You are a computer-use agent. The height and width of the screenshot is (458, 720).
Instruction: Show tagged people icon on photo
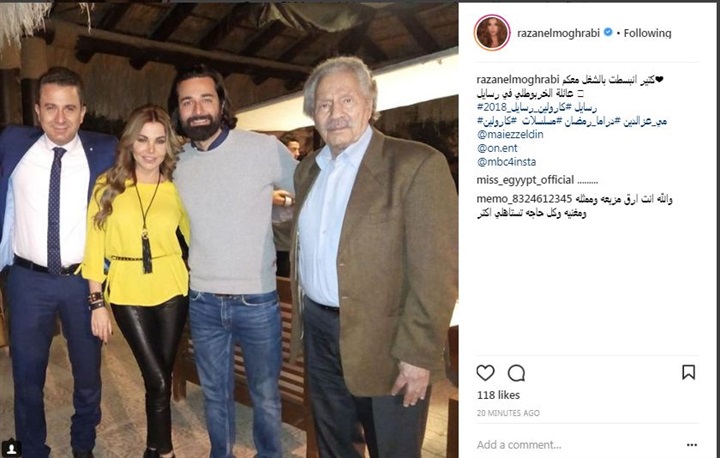click(x=11, y=447)
